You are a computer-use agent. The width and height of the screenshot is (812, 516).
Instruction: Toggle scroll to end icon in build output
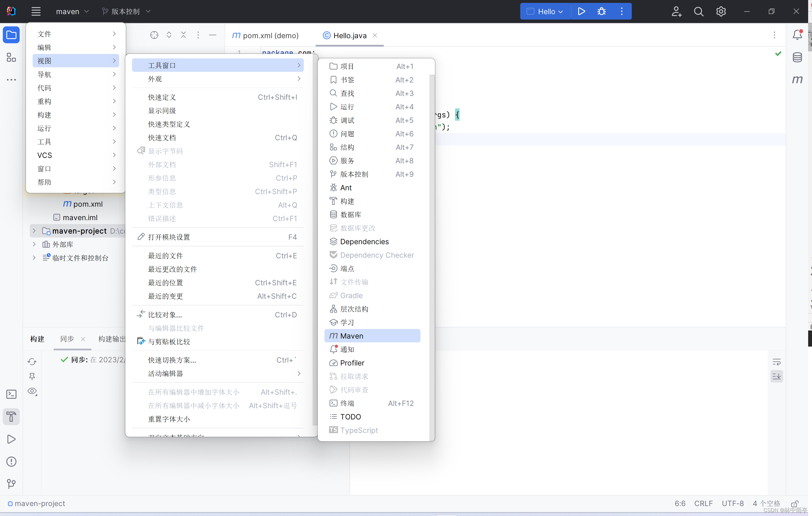[x=777, y=376]
